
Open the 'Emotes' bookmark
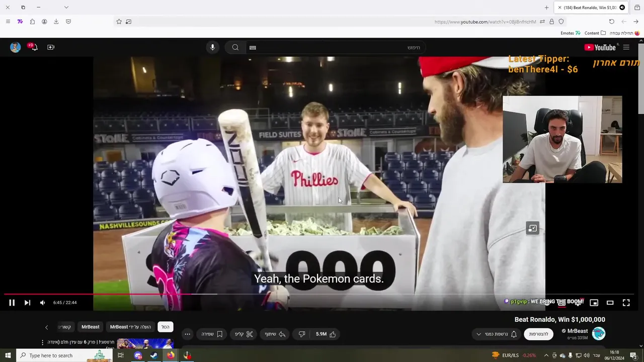[x=570, y=33]
